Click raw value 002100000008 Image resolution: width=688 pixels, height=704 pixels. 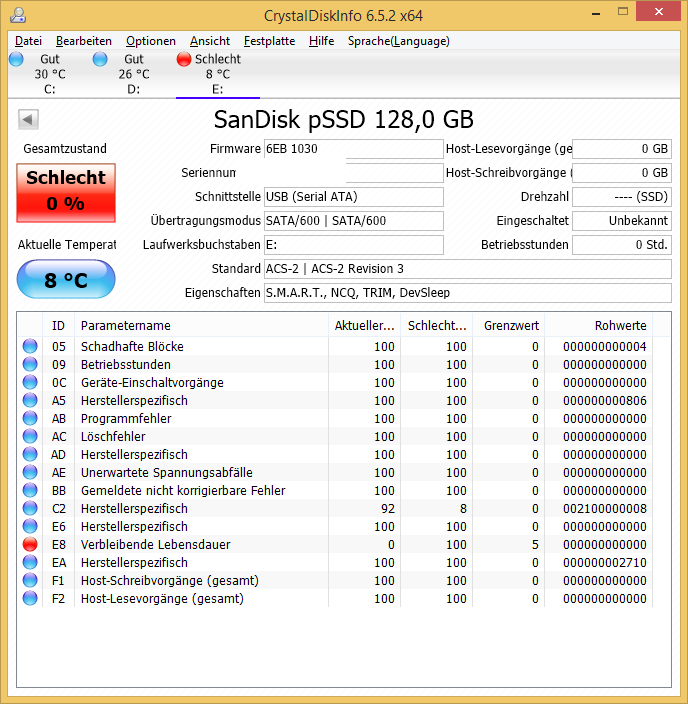point(604,508)
